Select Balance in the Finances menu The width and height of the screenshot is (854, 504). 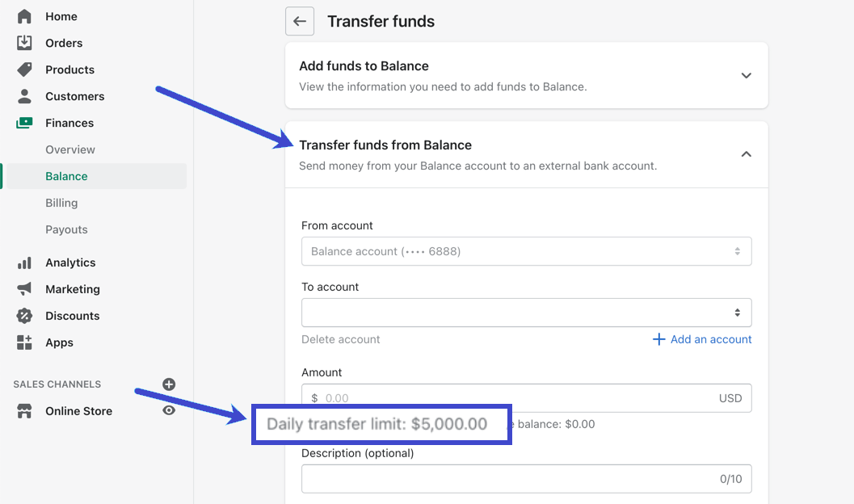[x=66, y=175]
